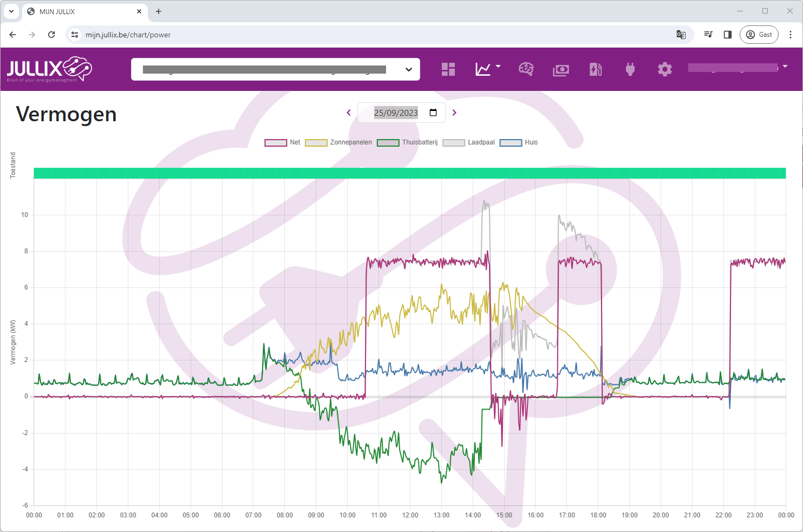The height and width of the screenshot is (532, 803).
Task: Go to the previous day
Action: tap(349, 113)
